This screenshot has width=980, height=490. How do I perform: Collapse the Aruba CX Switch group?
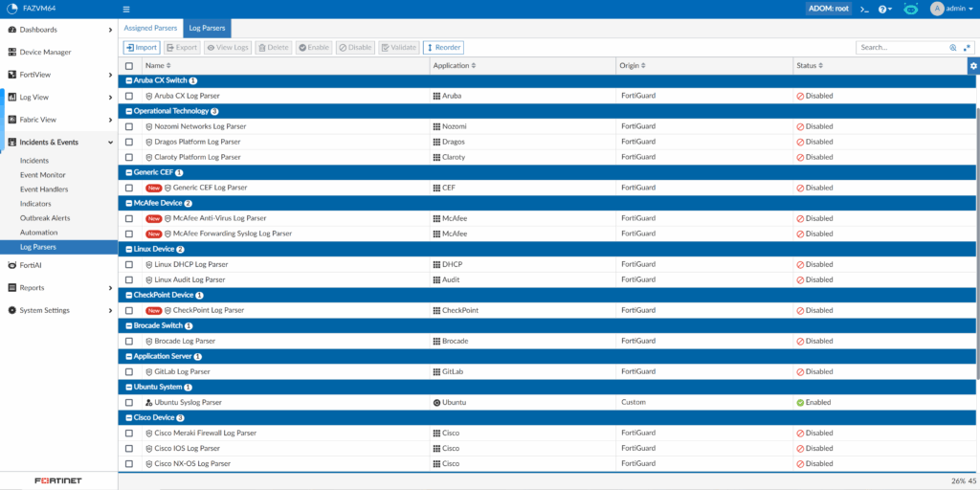129,80
